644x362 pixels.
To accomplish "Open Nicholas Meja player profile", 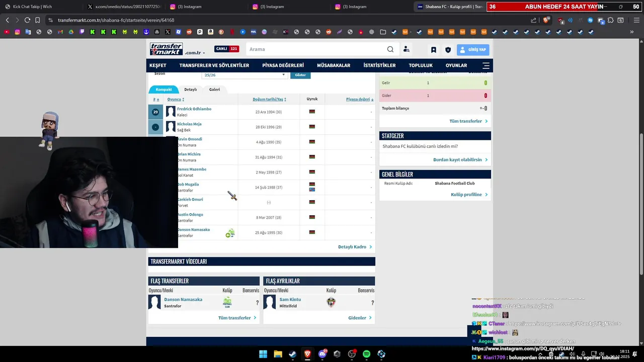I will pyautogui.click(x=189, y=124).
